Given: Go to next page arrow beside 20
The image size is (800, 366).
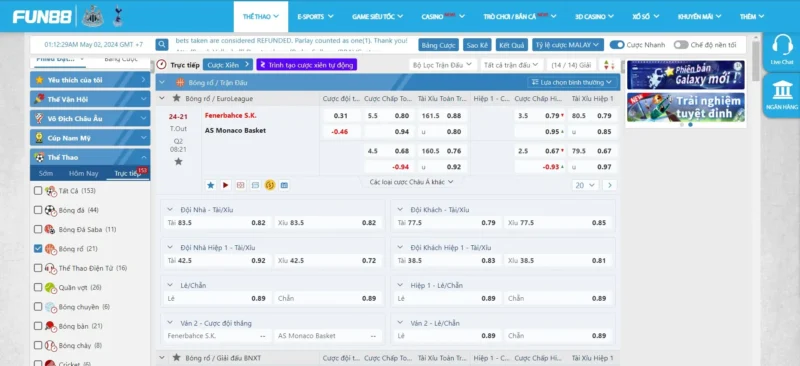Looking at the screenshot, I should click(609, 185).
